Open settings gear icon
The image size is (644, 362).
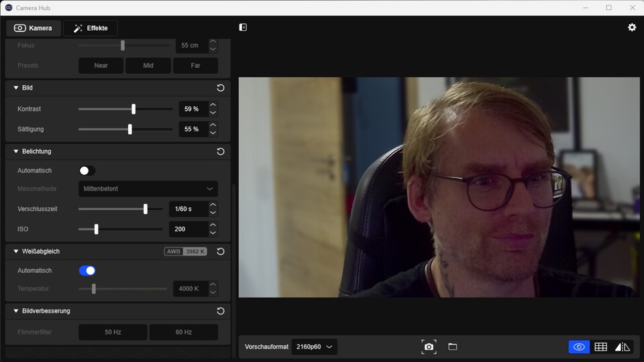[632, 27]
